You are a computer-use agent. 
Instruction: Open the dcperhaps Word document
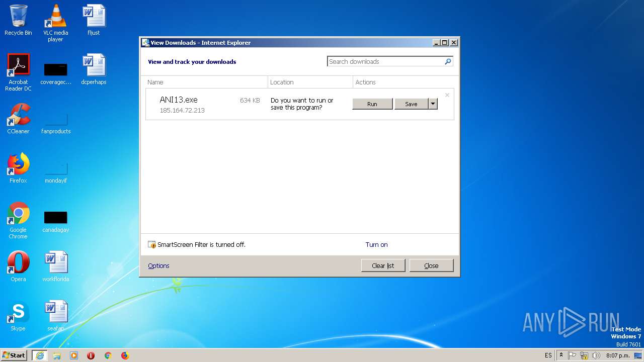tap(94, 69)
